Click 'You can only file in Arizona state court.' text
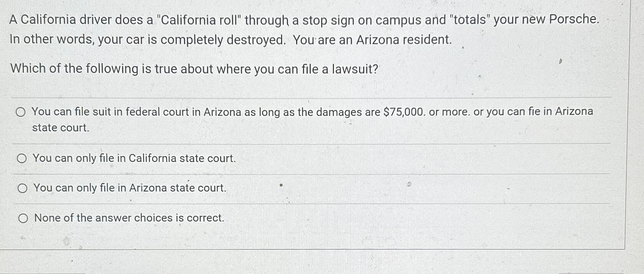The image size is (644, 274). tap(130, 188)
